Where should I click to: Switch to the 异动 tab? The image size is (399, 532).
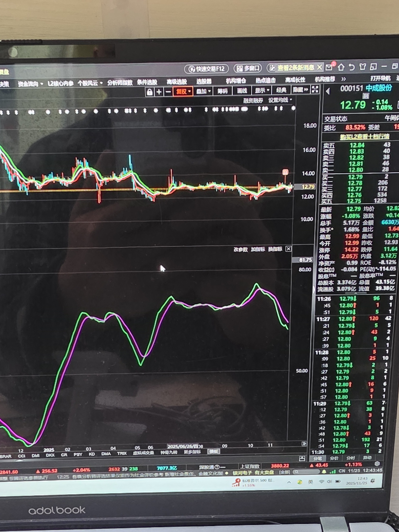[367, 458]
